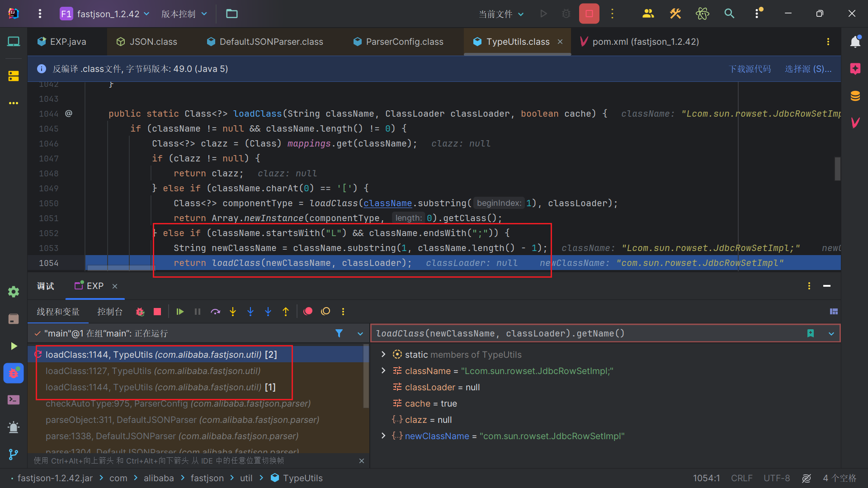Open the main thread selector dropdown arrow

pos(360,334)
